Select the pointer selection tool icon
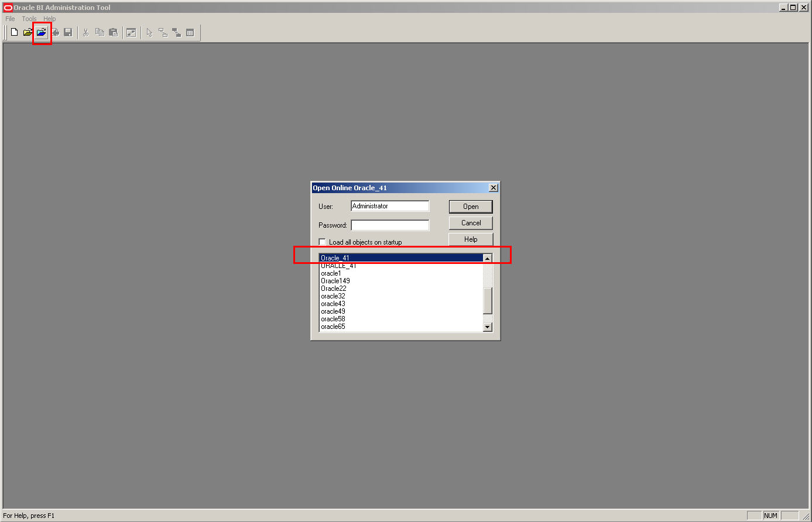Screen dimensions: 812x522 pos(149,32)
